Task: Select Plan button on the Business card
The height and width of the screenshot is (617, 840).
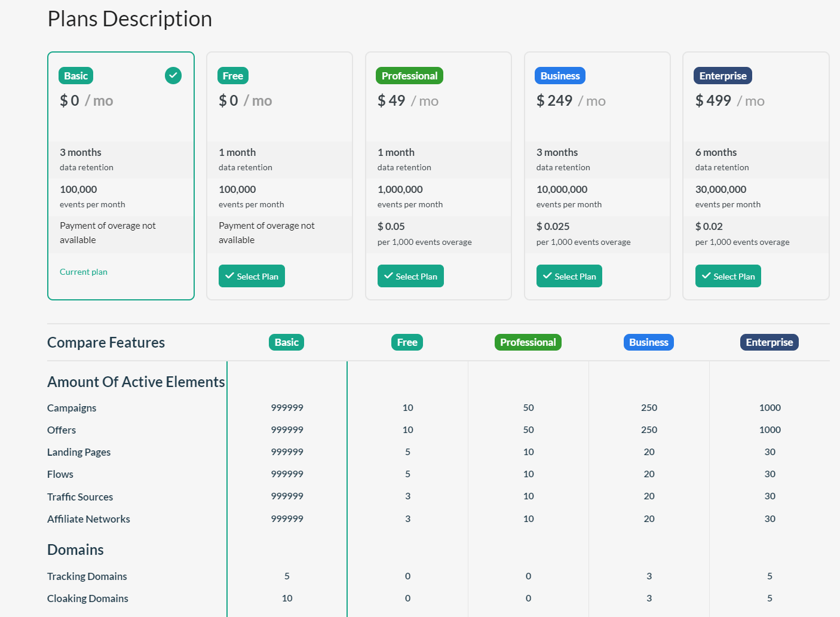Action: 569,276
